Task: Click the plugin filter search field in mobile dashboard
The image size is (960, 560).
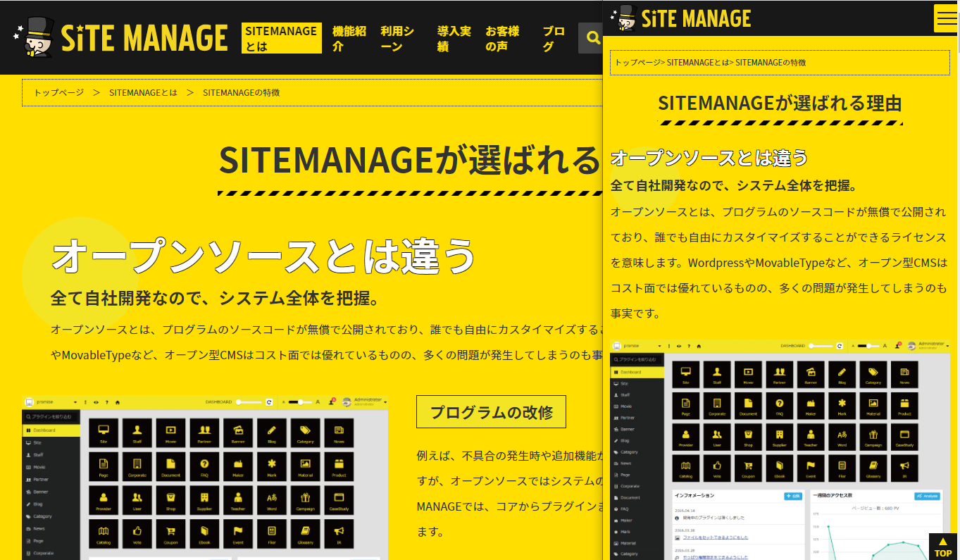Action: [x=637, y=359]
